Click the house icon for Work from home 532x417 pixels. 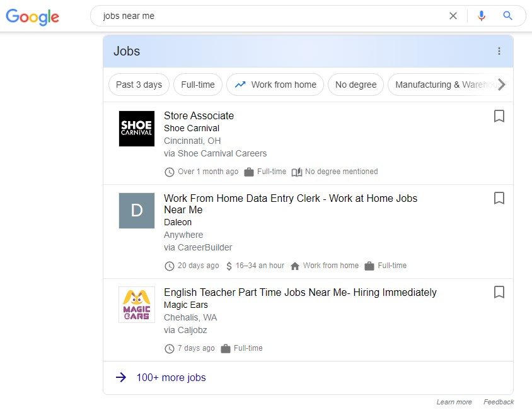point(295,266)
